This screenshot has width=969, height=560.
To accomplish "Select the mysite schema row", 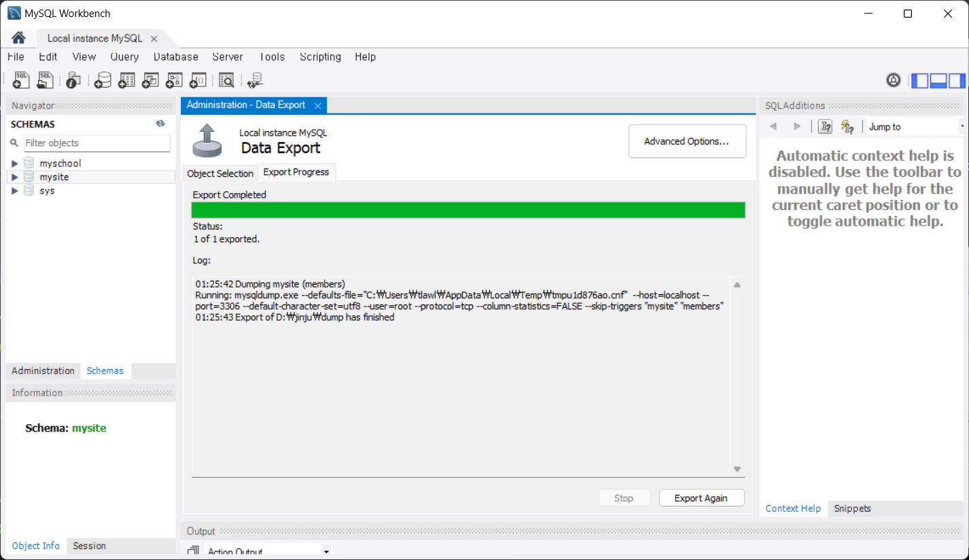I will click(91, 177).
